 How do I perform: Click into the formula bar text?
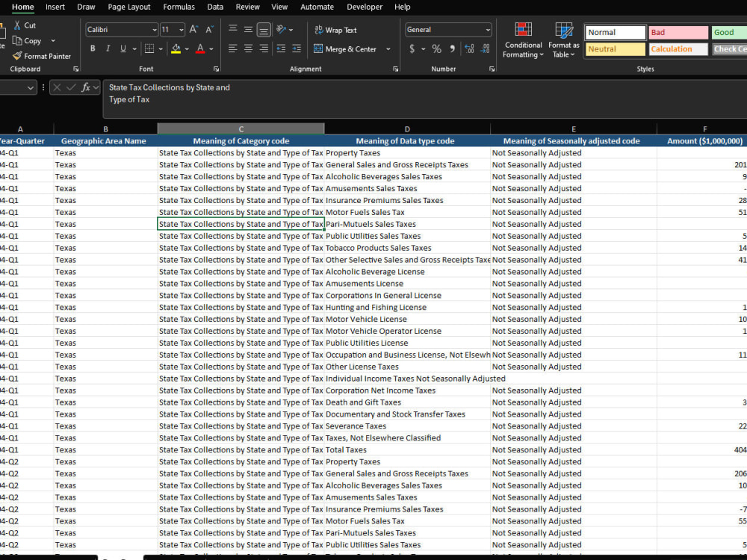424,99
